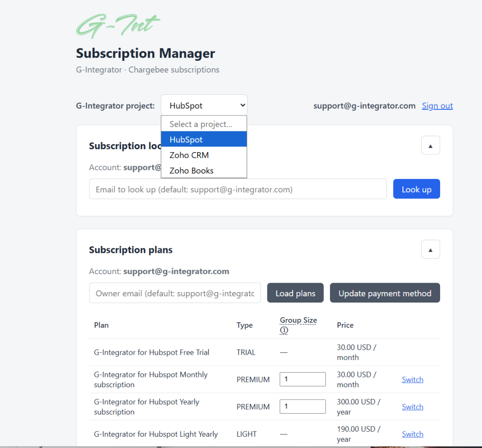Focus the 'Email to look up' field
This screenshot has height=448, width=482.
[238, 189]
